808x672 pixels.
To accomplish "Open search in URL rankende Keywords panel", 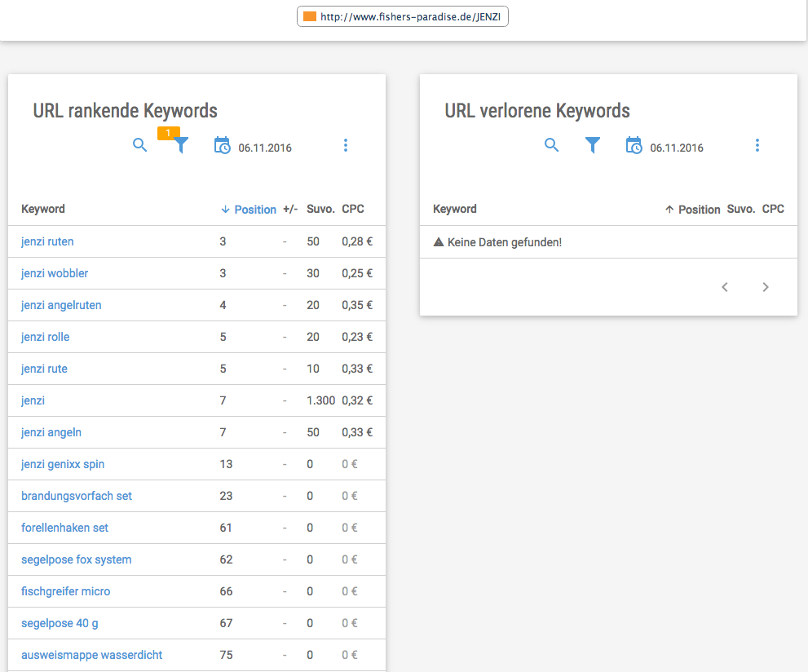I will (139, 145).
